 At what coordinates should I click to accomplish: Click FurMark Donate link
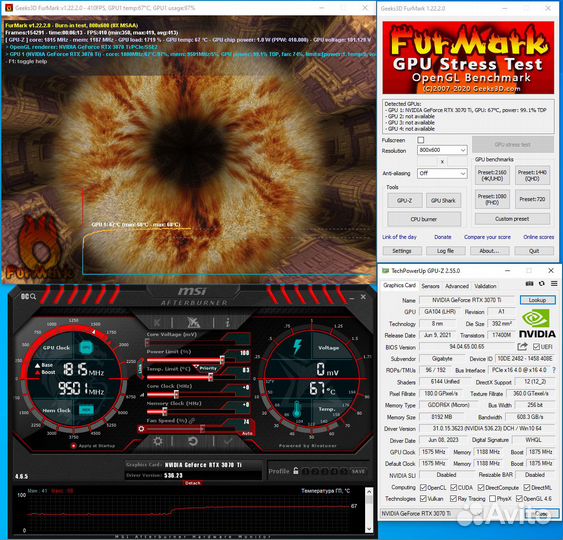[x=443, y=237]
